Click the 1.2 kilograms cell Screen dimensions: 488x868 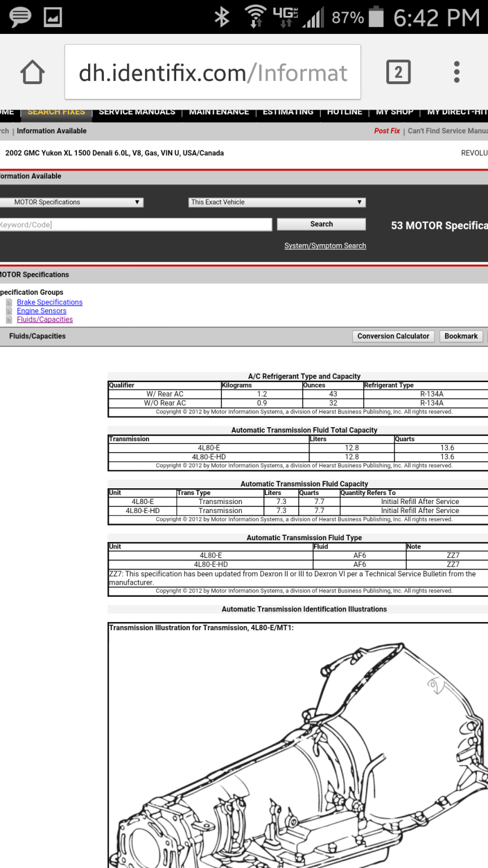(262, 394)
